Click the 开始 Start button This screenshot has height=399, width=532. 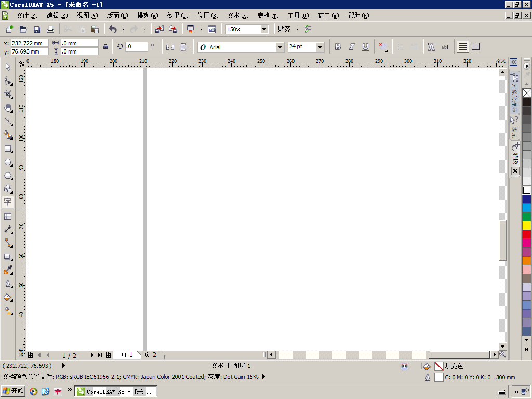(13, 391)
